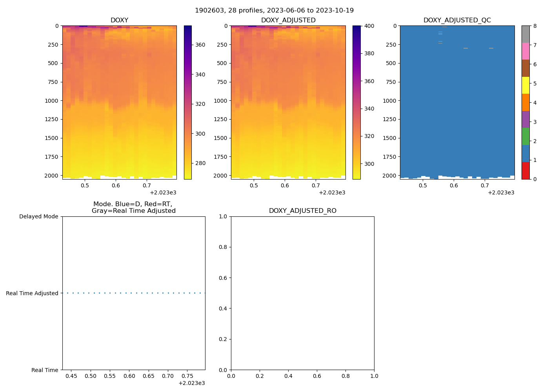Click the red segment of the QC colorbar
The height and width of the screenshot is (392, 549).
click(x=525, y=171)
